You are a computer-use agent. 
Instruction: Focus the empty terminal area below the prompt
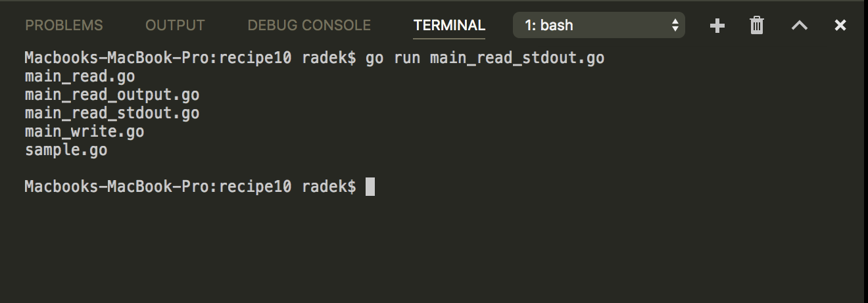pyautogui.click(x=434, y=250)
